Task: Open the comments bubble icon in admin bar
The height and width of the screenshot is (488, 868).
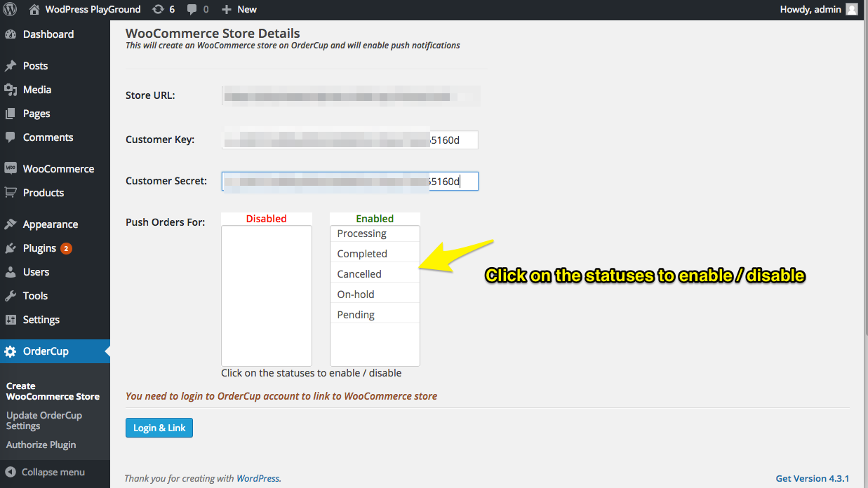Action: pos(192,10)
